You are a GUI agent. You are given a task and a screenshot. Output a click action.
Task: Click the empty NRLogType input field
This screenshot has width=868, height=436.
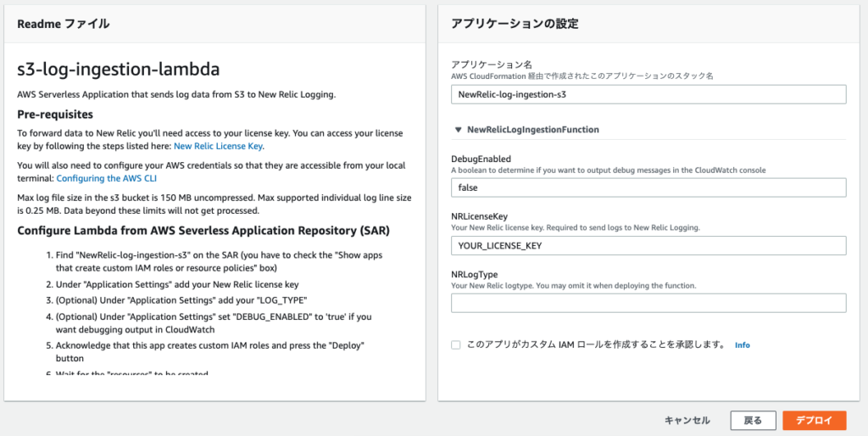click(x=648, y=303)
